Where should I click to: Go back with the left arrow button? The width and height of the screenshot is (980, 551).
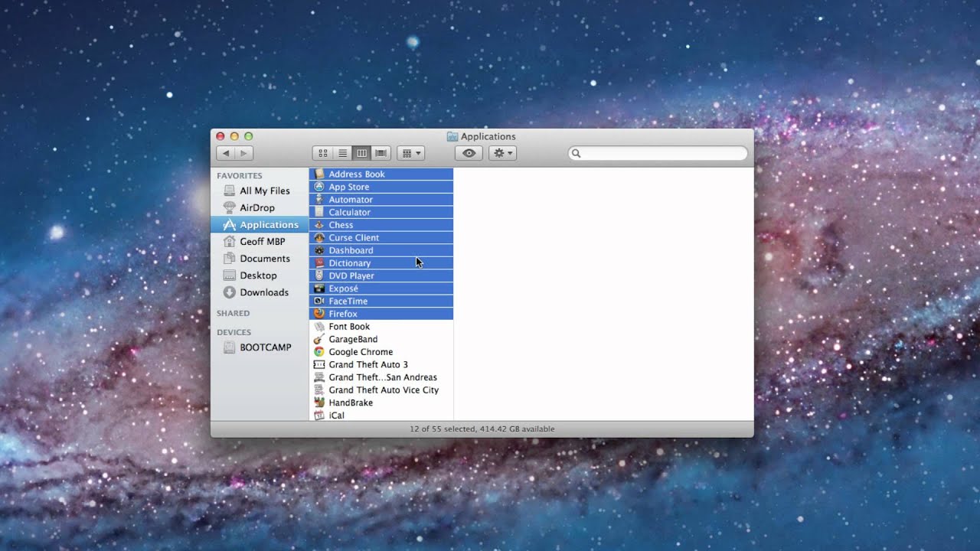[226, 153]
